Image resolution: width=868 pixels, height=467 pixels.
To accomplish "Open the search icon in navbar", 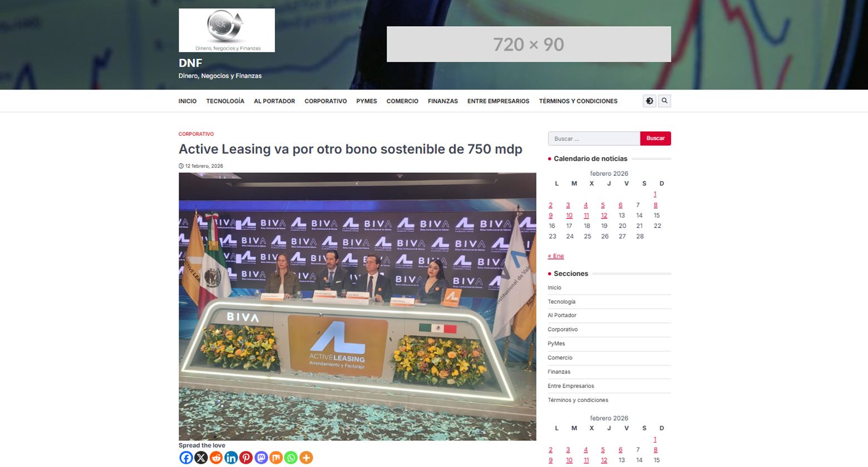I will coord(664,101).
